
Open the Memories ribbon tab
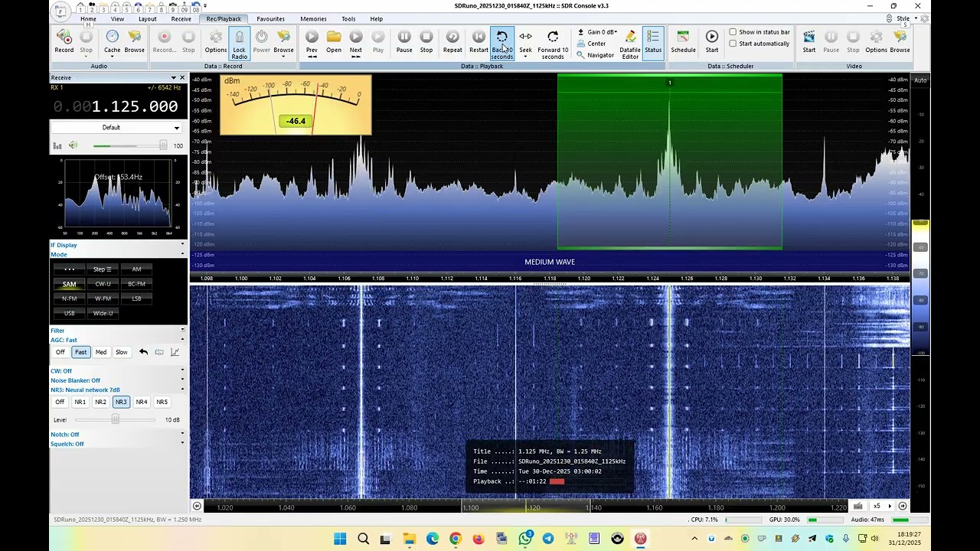point(313,19)
